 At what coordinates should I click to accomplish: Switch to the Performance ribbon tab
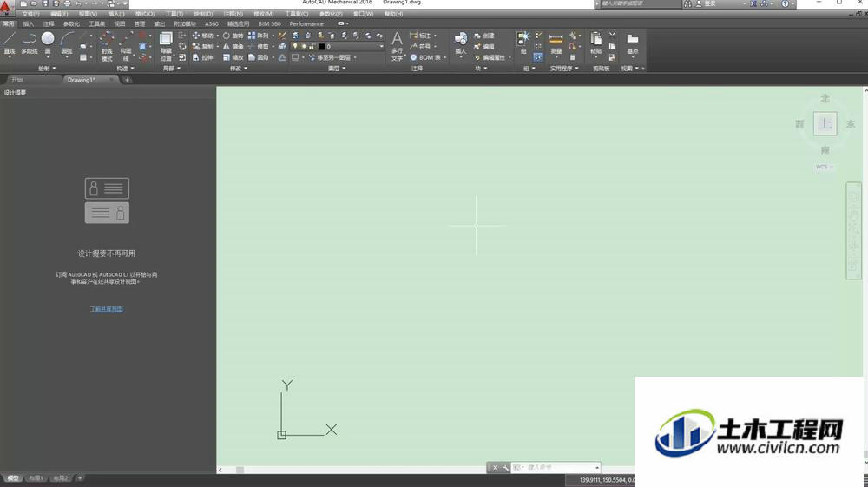[x=306, y=23]
